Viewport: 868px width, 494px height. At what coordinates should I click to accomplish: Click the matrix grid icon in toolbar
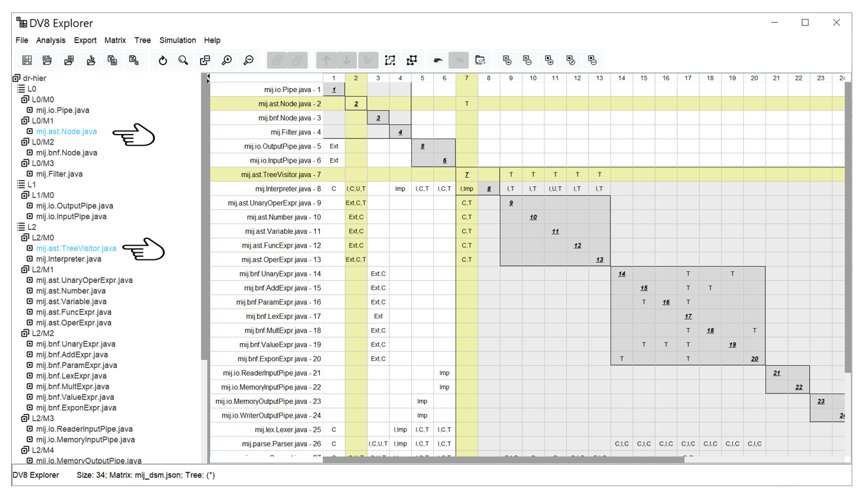coord(27,60)
